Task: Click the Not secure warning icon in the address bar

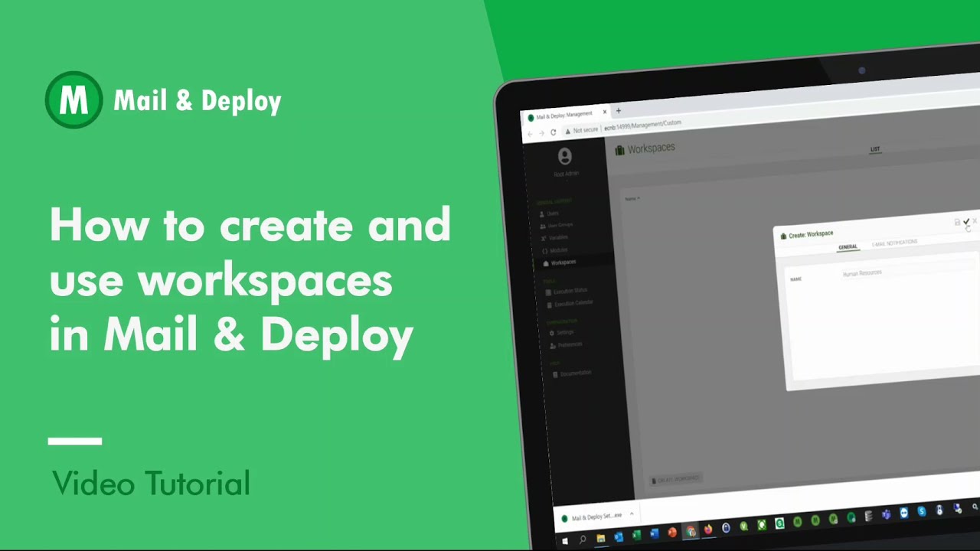Action: (x=567, y=131)
